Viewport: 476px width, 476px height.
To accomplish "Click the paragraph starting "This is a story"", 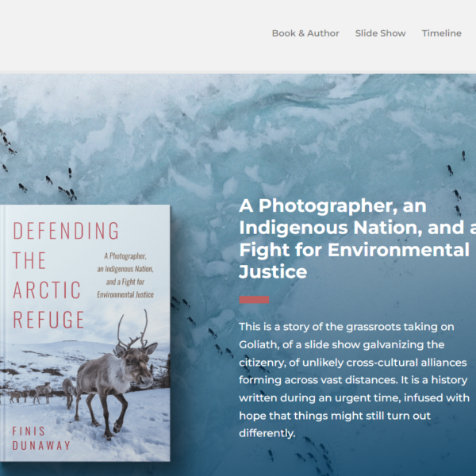I will (x=354, y=380).
